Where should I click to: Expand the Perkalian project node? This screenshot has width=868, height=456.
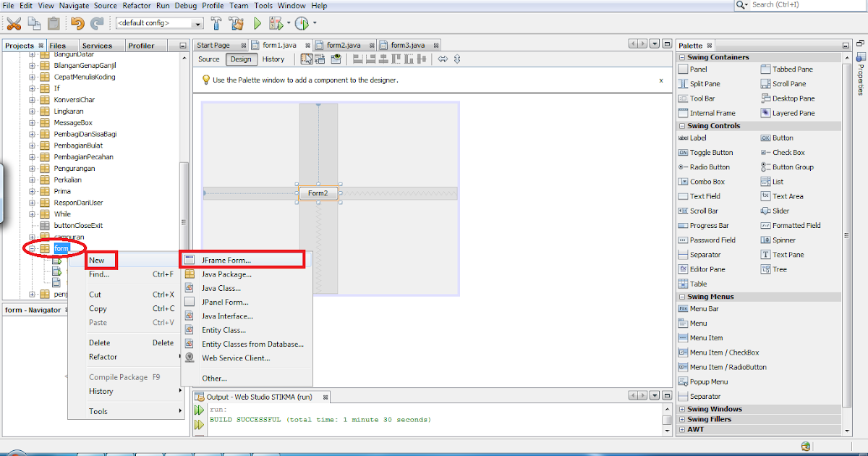tap(30, 180)
